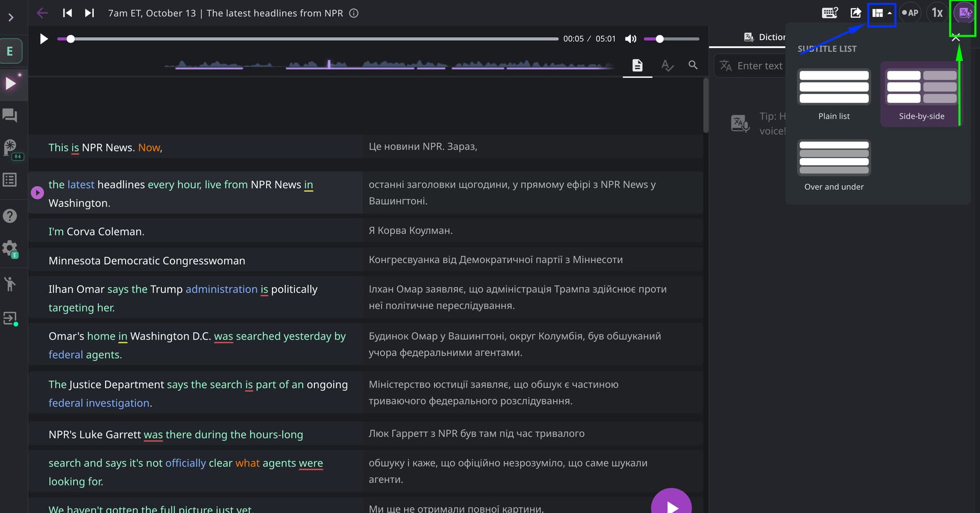The image size is (980, 513).
Task: Toggle the purple translation dictionary button
Action: [x=964, y=13]
